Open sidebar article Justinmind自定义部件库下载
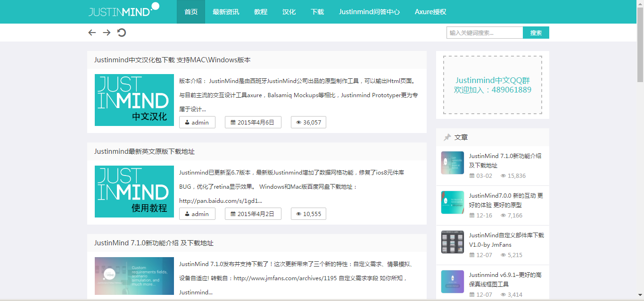The width and height of the screenshot is (644, 301). pos(506,240)
